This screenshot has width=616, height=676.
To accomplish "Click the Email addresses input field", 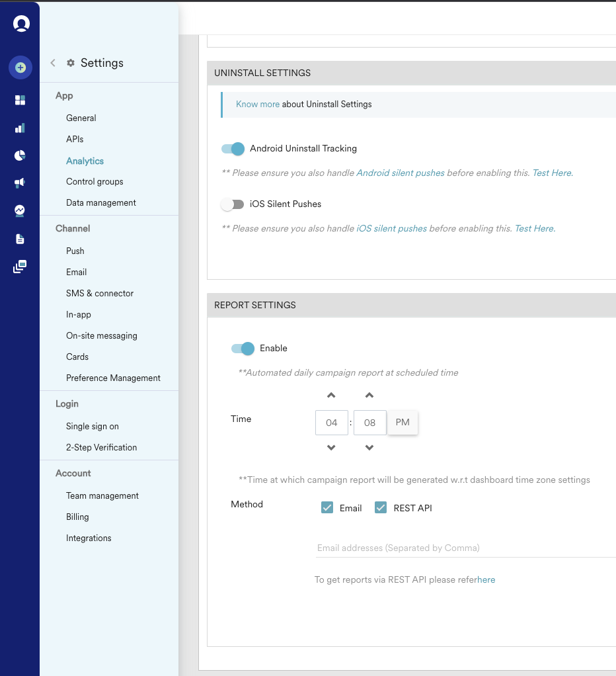I will pyautogui.click(x=463, y=548).
